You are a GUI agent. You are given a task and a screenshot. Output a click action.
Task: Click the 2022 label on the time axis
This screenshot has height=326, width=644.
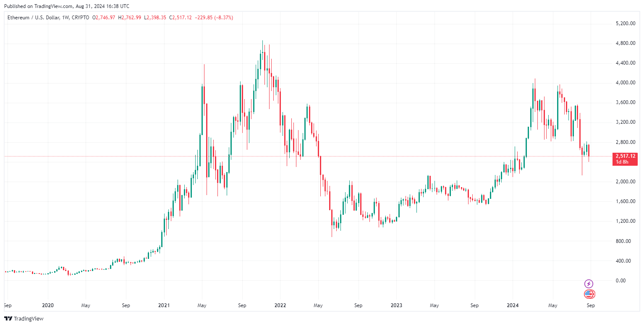[280, 306]
